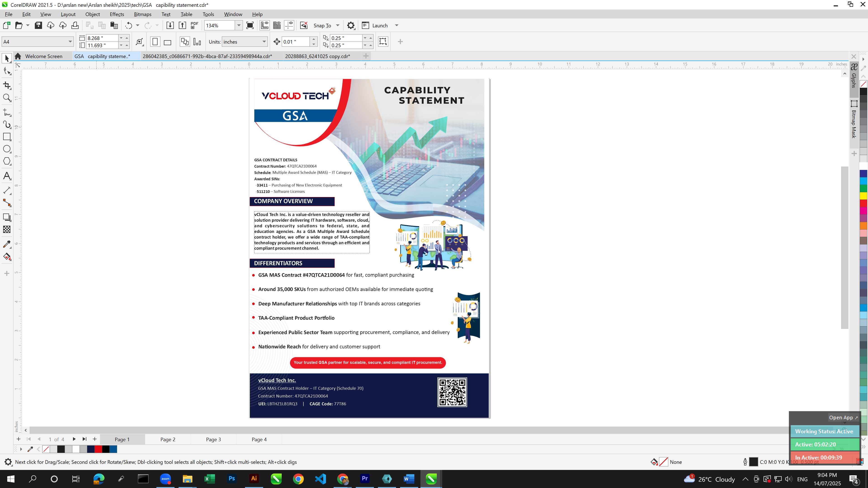This screenshot has height=488, width=868.
Task: Go to next page arrow
Action: pyautogui.click(x=74, y=439)
